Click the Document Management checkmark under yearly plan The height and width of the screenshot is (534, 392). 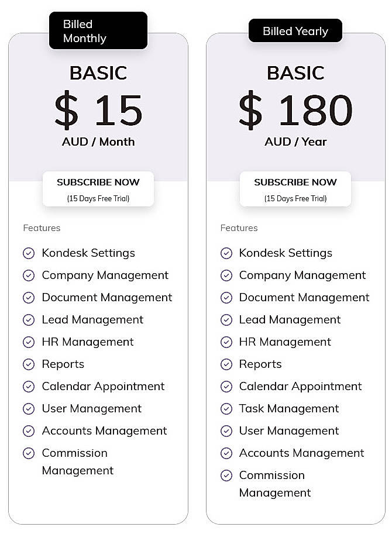tap(226, 298)
